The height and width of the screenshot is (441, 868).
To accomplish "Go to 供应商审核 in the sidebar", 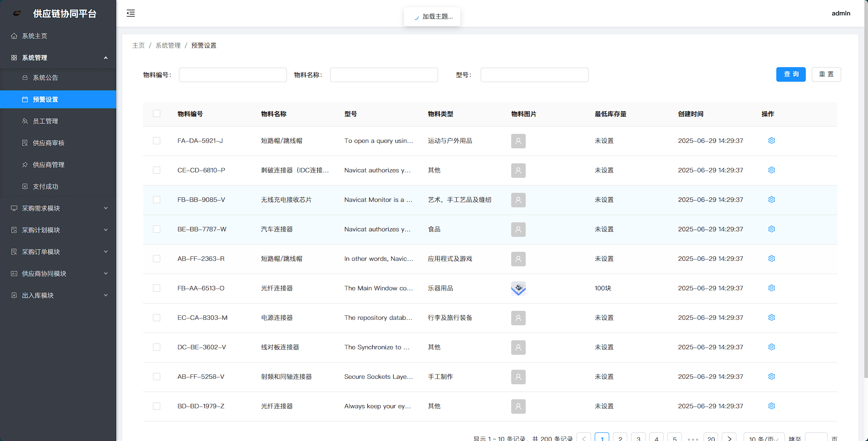I will [49, 143].
